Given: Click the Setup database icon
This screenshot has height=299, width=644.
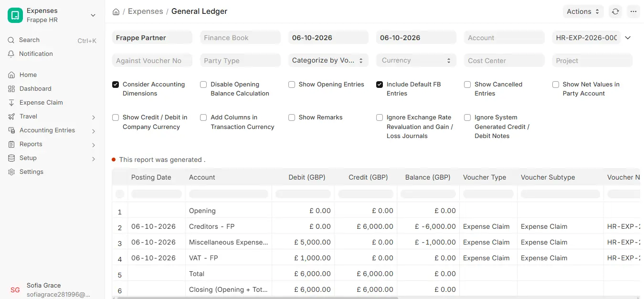Looking at the screenshot, I should pos(11,158).
